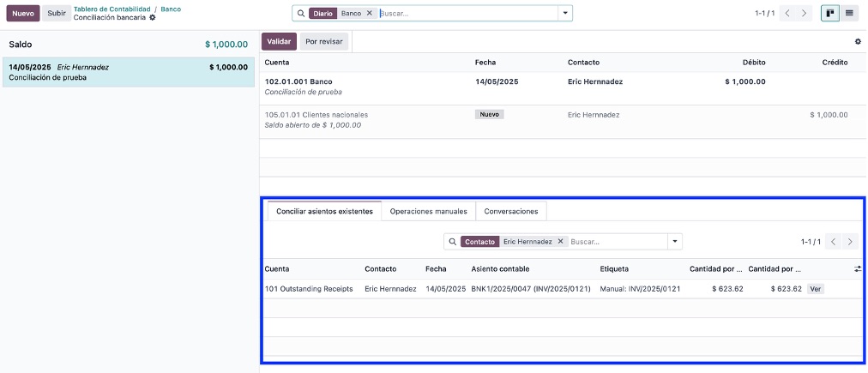
Task: Select the 101 Outstanding Receipts row
Action: (562, 289)
